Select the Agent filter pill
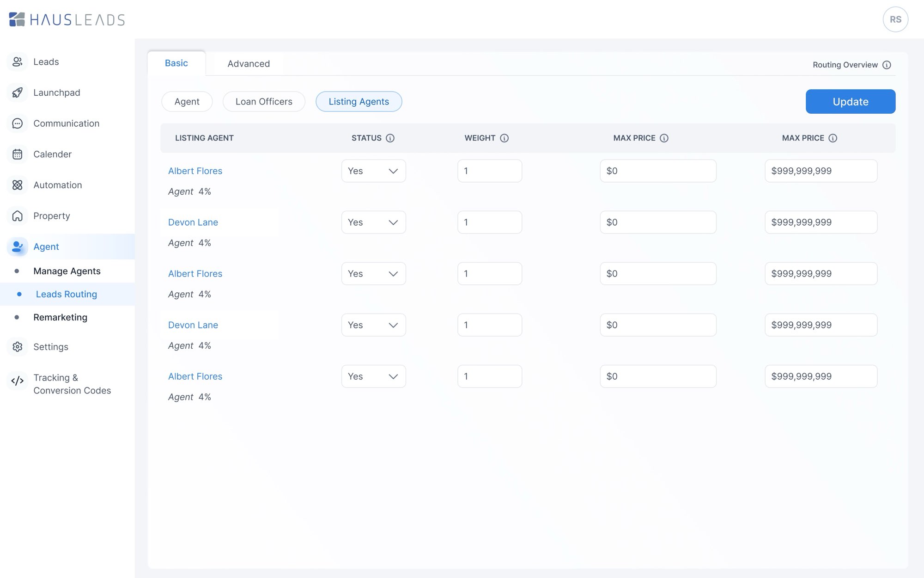This screenshot has height=578, width=924. pos(187,101)
